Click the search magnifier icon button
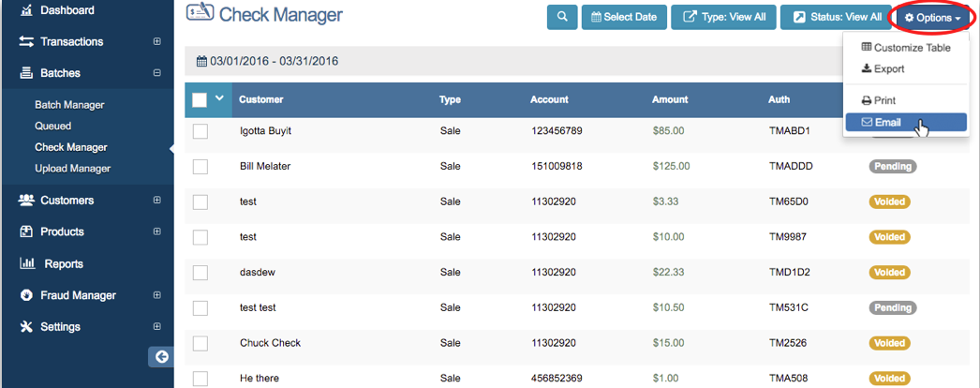The image size is (980, 388). (562, 17)
